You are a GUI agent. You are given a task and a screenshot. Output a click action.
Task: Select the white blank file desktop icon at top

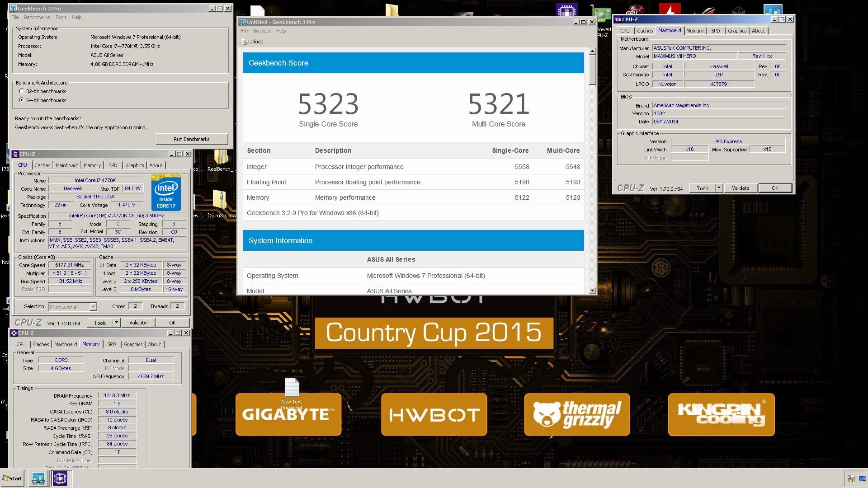[257, 11]
